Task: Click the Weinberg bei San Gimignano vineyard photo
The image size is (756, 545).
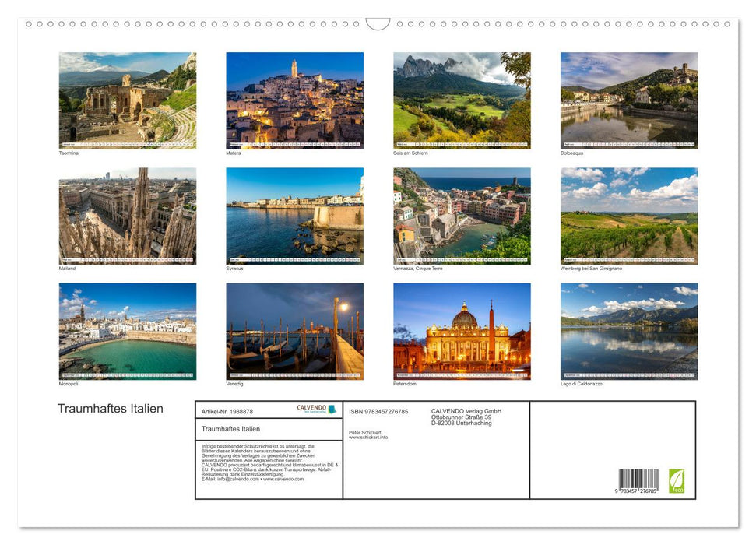Action: (x=628, y=216)
